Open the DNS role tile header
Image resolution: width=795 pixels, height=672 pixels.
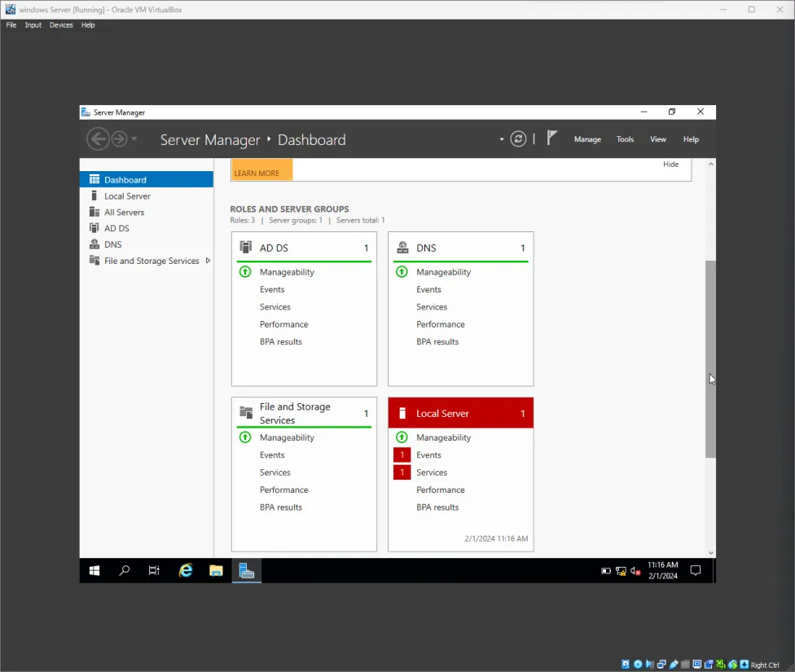point(461,248)
